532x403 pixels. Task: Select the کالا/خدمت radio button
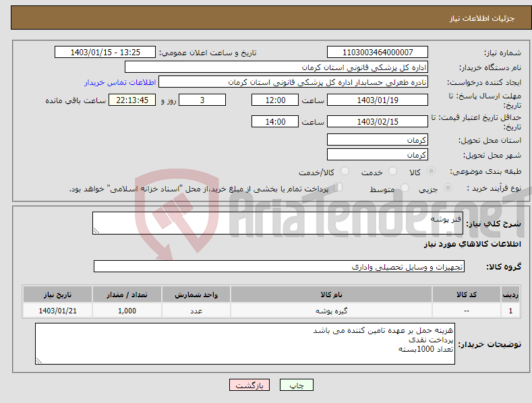coord(345,171)
